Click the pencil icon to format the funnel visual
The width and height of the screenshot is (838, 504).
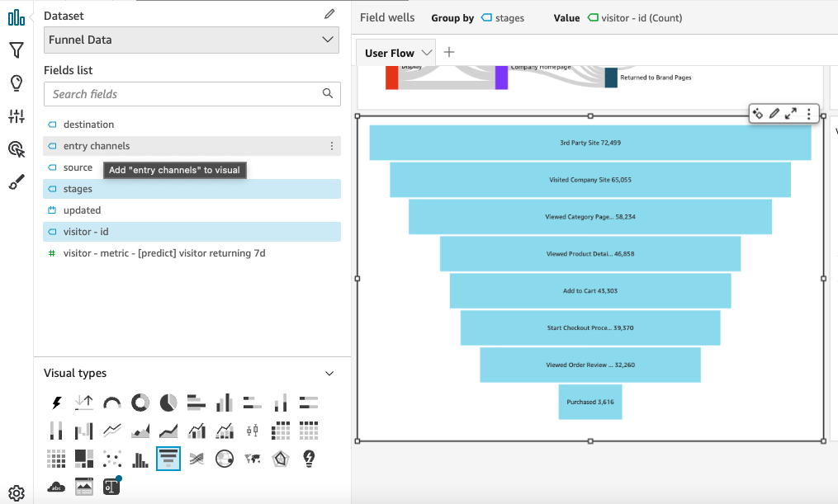pyautogui.click(x=774, y=114)
